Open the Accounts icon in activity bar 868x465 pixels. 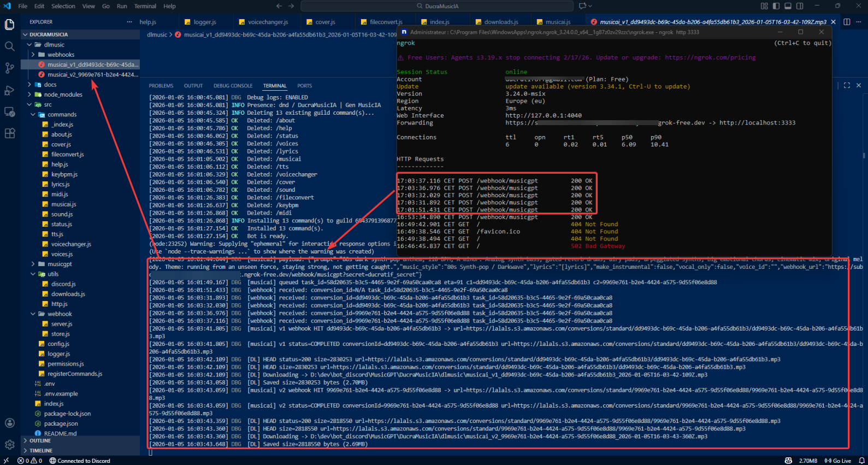[x=9, y=423]
